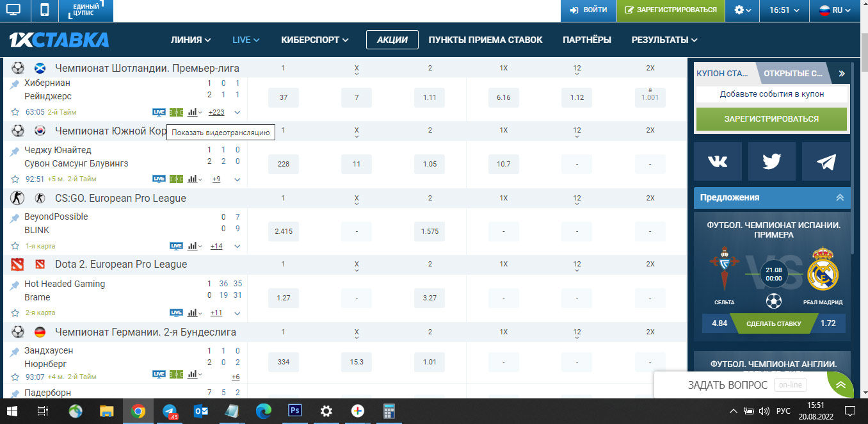This screenshot has width=868, height=424.
Task: Click CS:GO sport icon in league header
Action: click(18, 198)
